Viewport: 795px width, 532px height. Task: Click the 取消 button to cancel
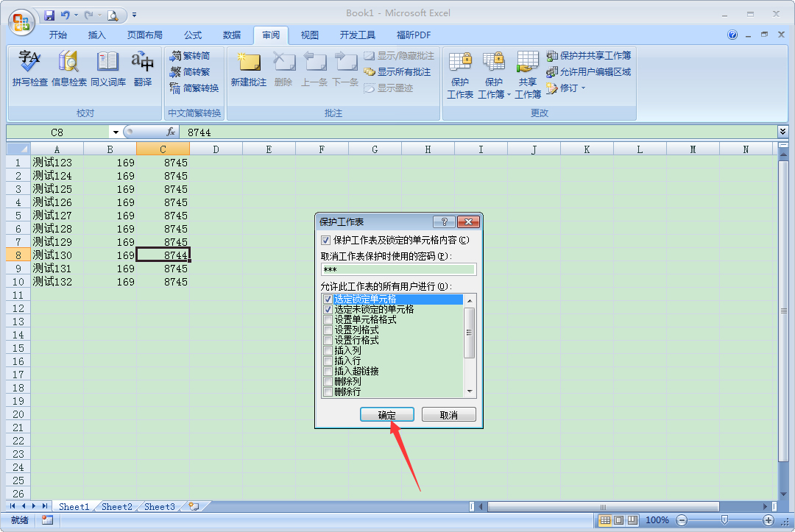pos(448,414)
